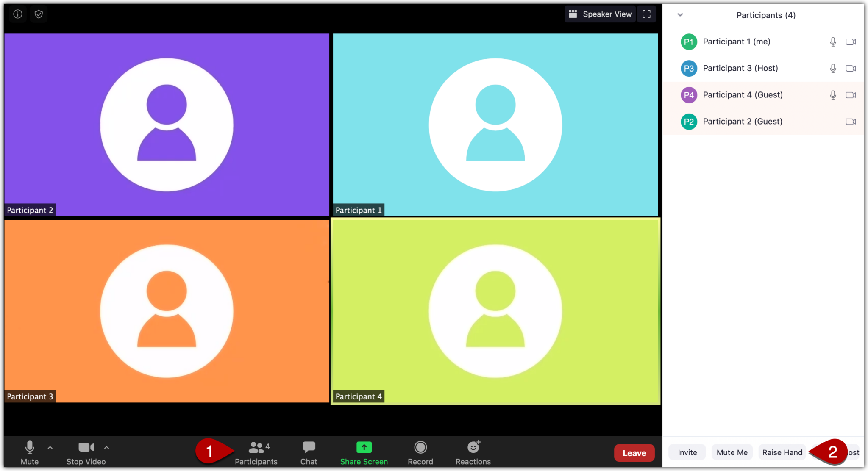Click the Invite button
This screenshot has height=471, width=868.
pyautogui.click(x=687, y=452)
